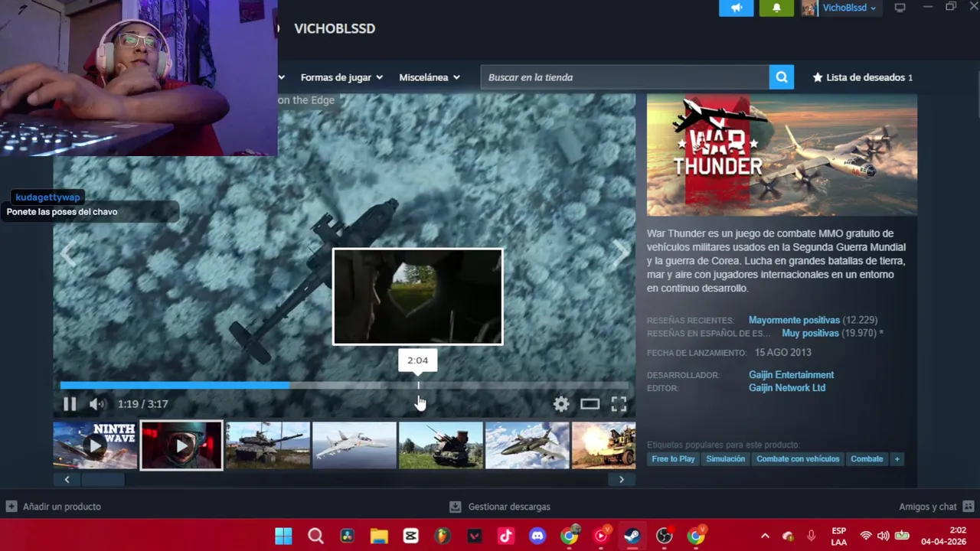This screenshot has width=980, height=551.
Task: Open video settings gear
Action: 561,404
